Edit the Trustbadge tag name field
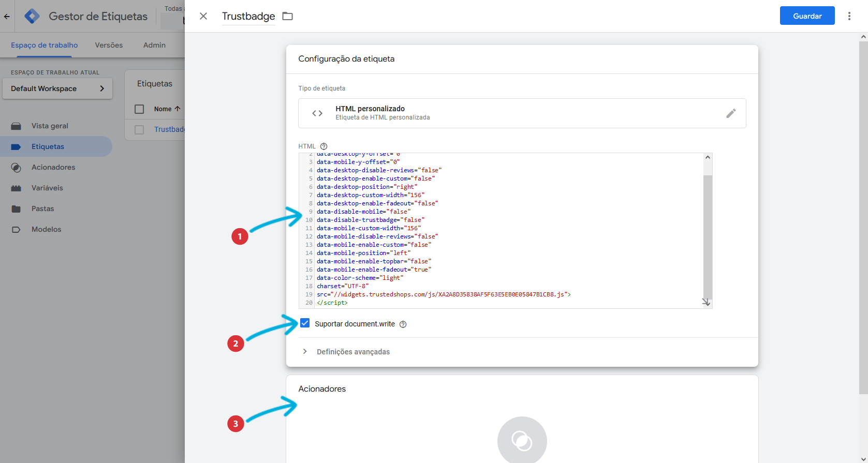Viewport: 868px width, 463px height. tap(248, 16)
